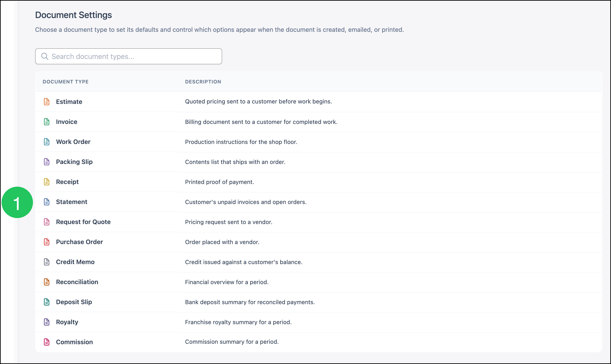611x364 pixels.
Task: Click 'Contents list that ships with an order.'
Action: [x=235, y=162]
